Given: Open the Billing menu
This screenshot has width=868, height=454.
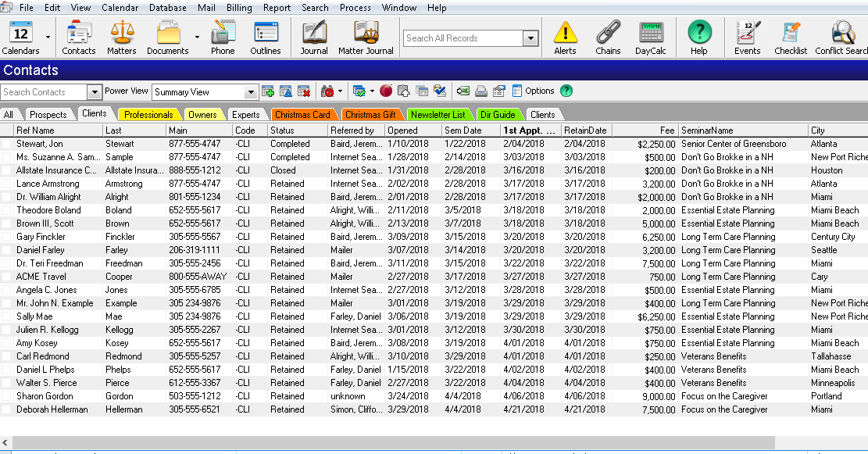Looking at the screenshot, I should (240, 8).
